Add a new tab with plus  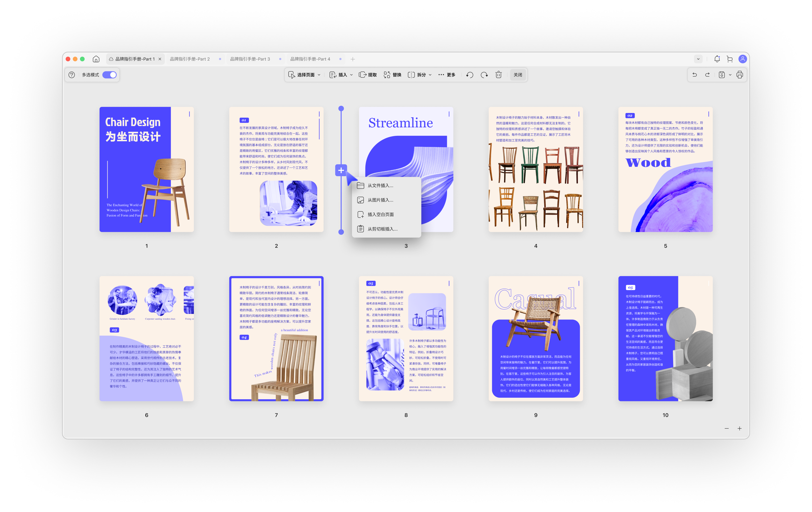tap(353, 59)
